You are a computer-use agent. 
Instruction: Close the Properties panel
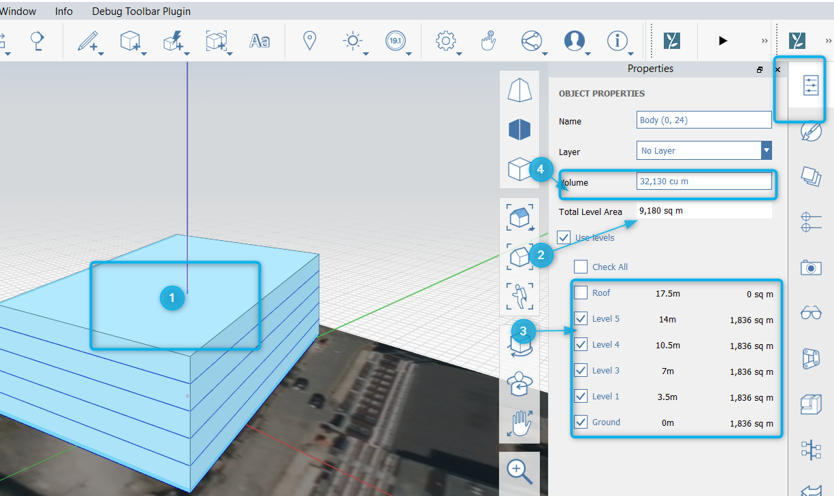point(778,70)
